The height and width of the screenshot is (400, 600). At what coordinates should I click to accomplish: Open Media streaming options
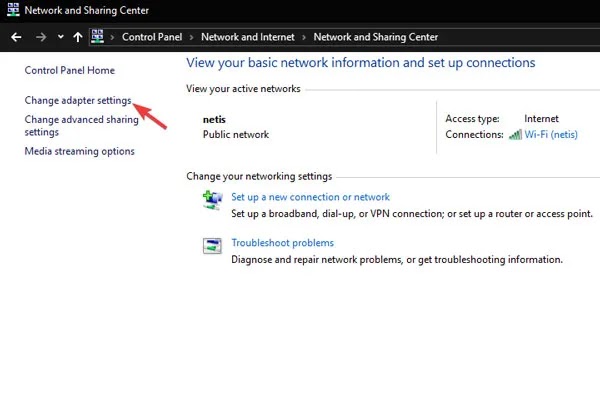(x=80, y=151)
